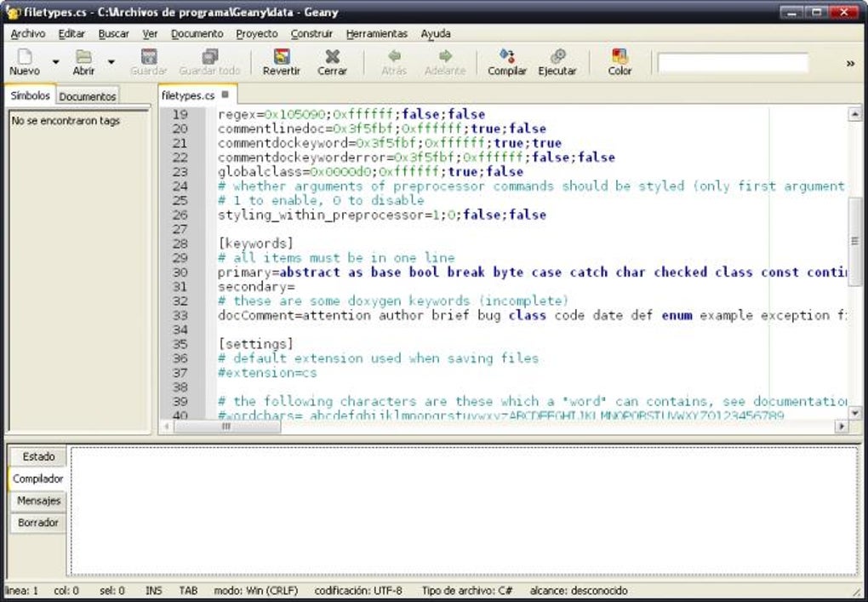Click the editor vertical scrollbar up arrow
Image resolution: width=868 pixels, height=602 pixels.
point(854,115)
